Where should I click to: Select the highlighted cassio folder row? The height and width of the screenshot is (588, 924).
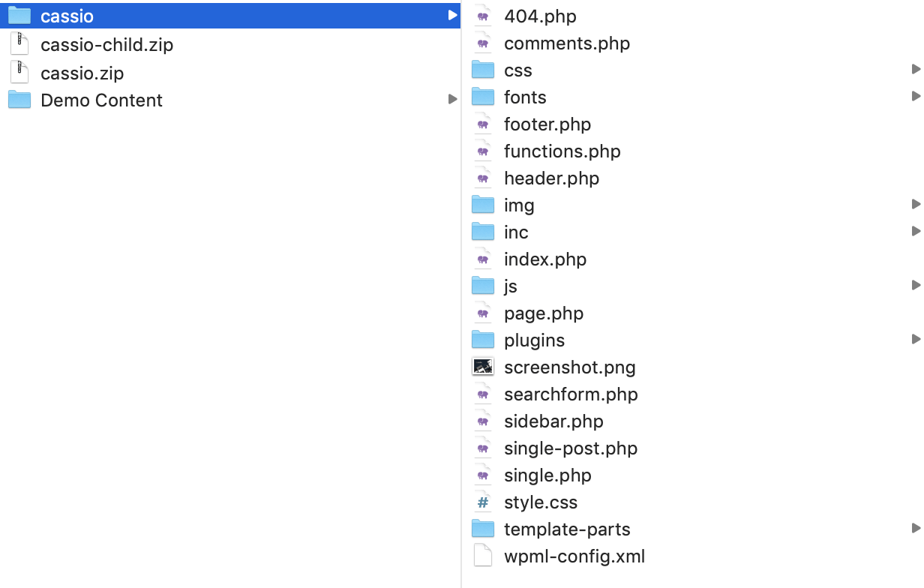click(225, 16)
